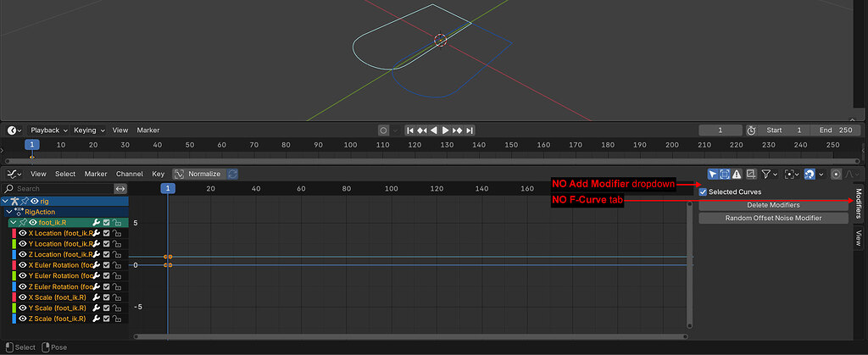The image size is (868, 355).
Task: Toggle modifiers wrench on foot_ik.R row
Action: point(97,222)
